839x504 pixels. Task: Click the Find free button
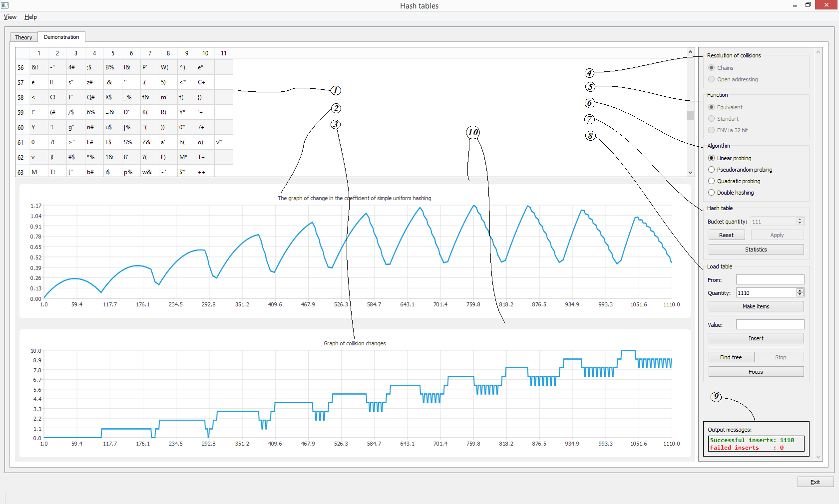(x=731, y=357)
